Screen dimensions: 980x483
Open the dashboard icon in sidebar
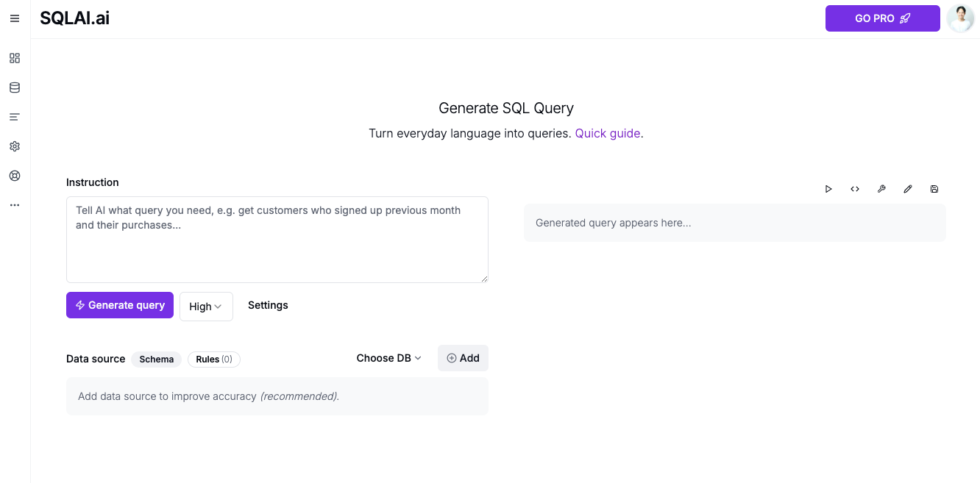(x=15, y=58)
